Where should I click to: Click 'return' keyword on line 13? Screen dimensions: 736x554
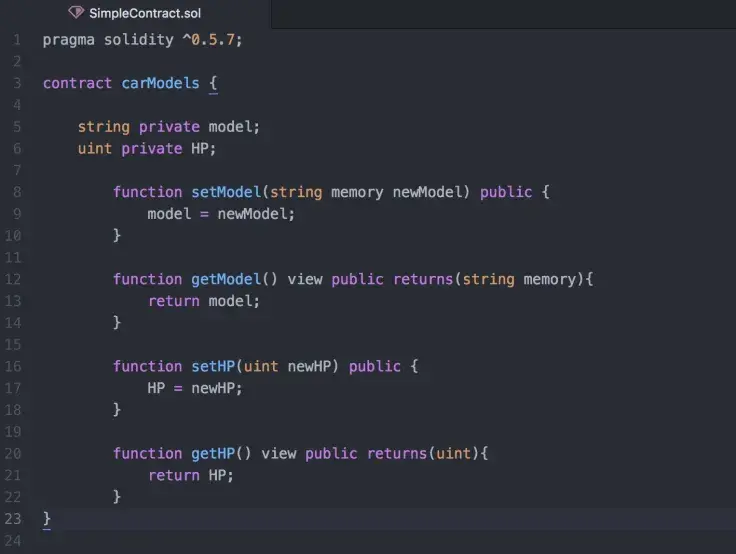click(174, 301)
